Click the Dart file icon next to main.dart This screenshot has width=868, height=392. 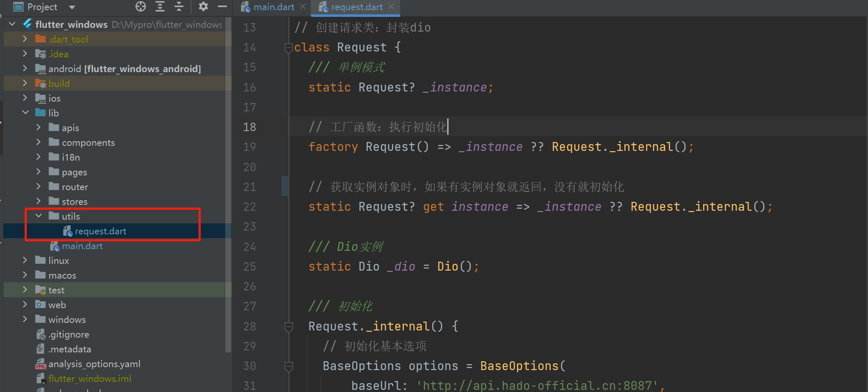pos(54,246)
